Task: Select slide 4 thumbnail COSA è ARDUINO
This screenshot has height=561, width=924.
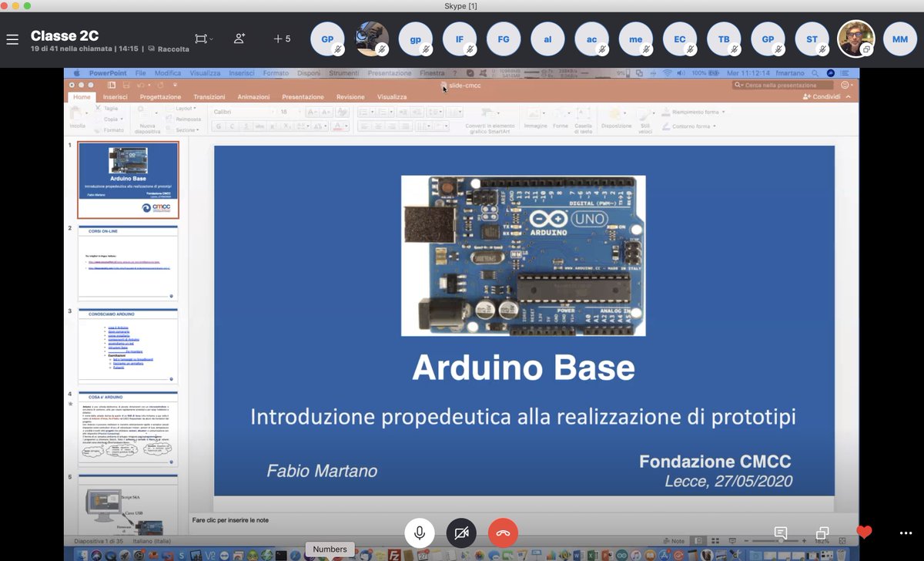Action: (128, 429)
